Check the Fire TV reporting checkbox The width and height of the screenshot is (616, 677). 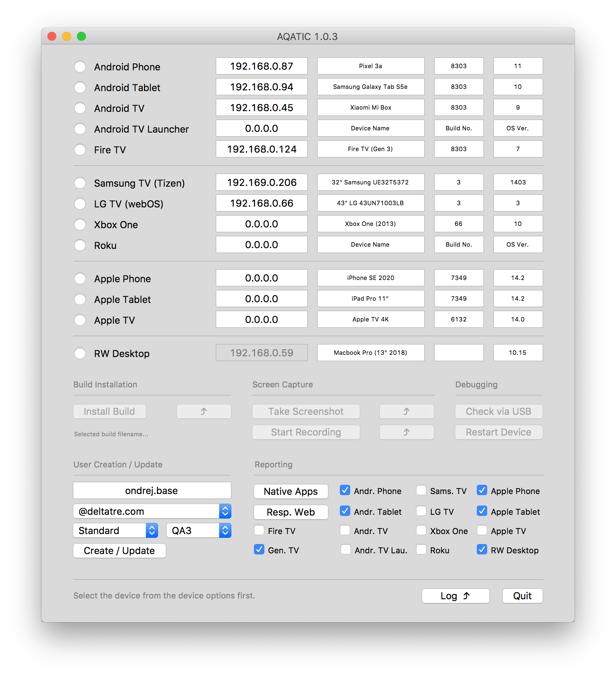tap(259, 530)
